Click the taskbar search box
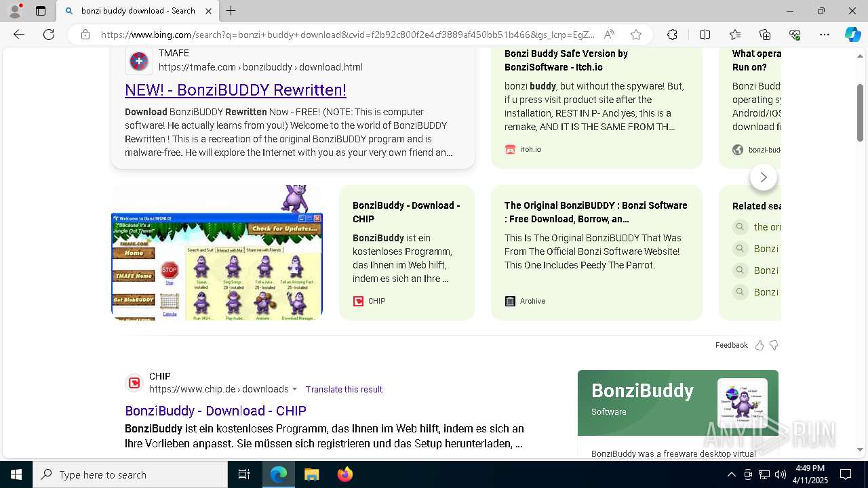868x488 pixels. pyautogui.click(x=130, y=474)
